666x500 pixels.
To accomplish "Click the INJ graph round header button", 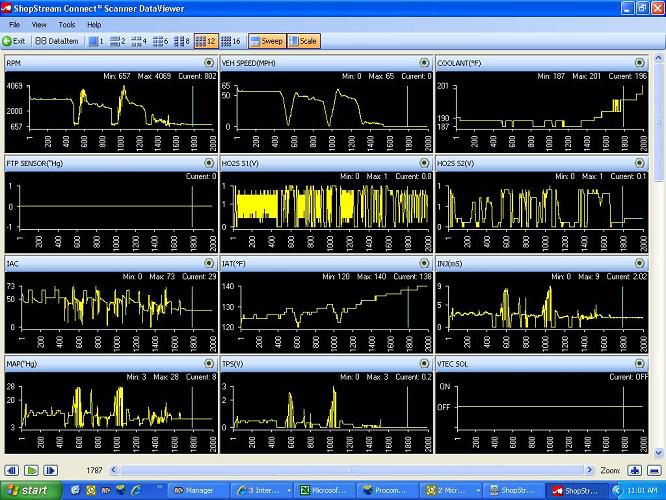I will click(640, 263).
